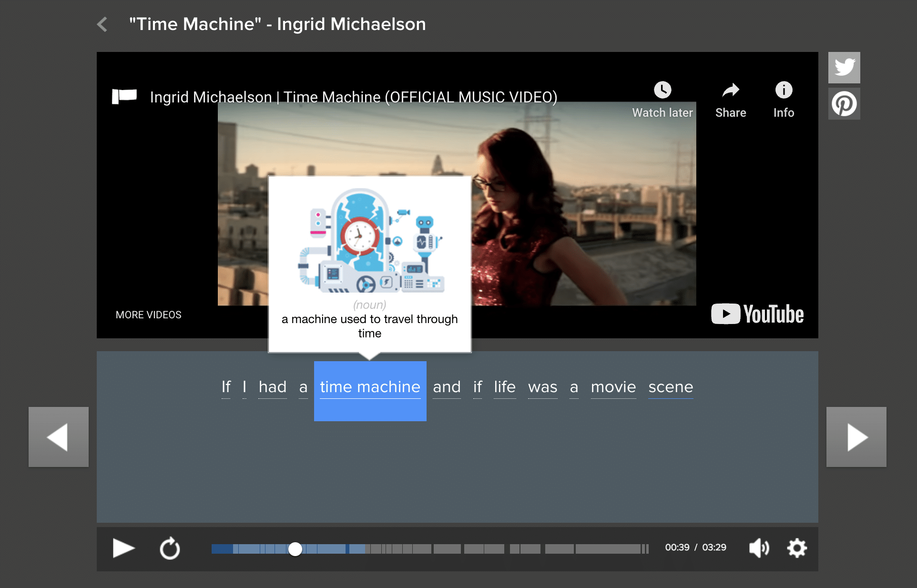Click the Replay/Restart icon
Viewport: 917px width, 588px height.
(x=170, y=548)
